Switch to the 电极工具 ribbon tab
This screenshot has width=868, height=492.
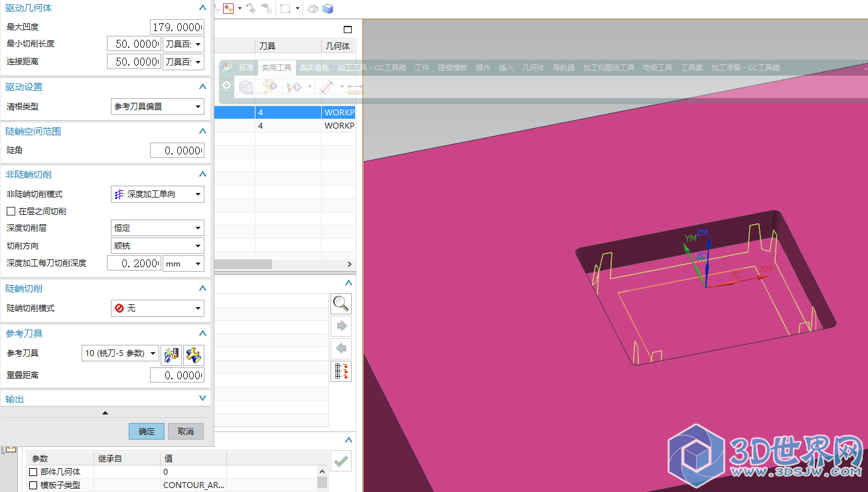(658, 68)
